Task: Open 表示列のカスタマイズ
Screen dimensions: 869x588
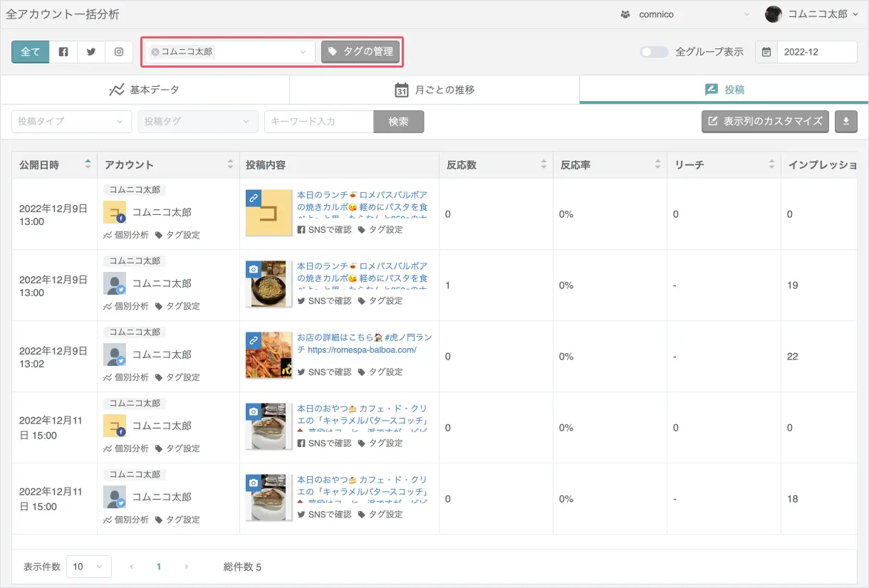Action: point(766,122)
